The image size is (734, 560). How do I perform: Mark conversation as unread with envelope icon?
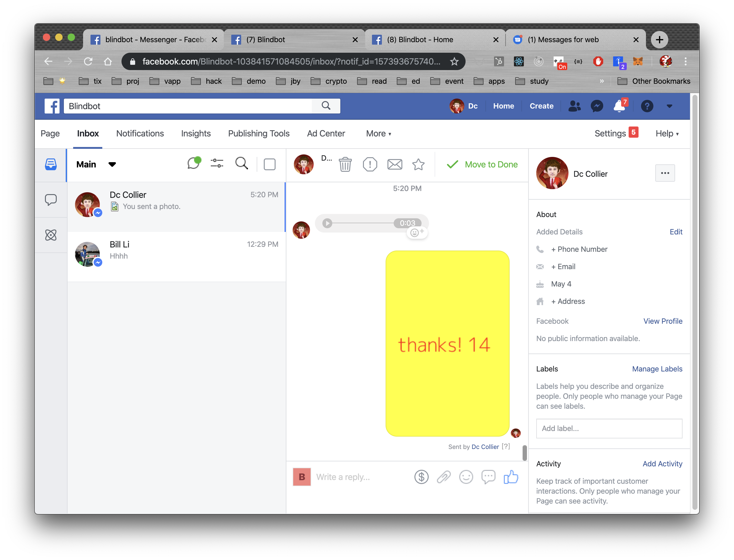pos(395,164)
